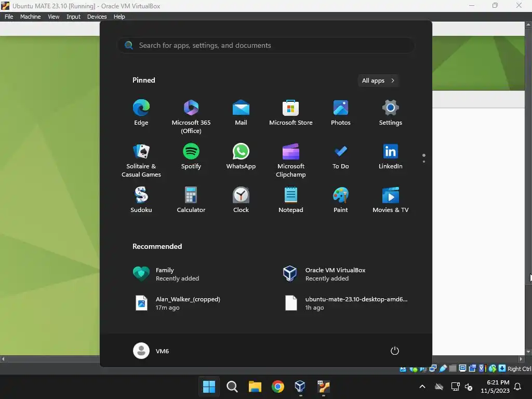Open the Edge browser from Pinned

(x=141, y=113)
